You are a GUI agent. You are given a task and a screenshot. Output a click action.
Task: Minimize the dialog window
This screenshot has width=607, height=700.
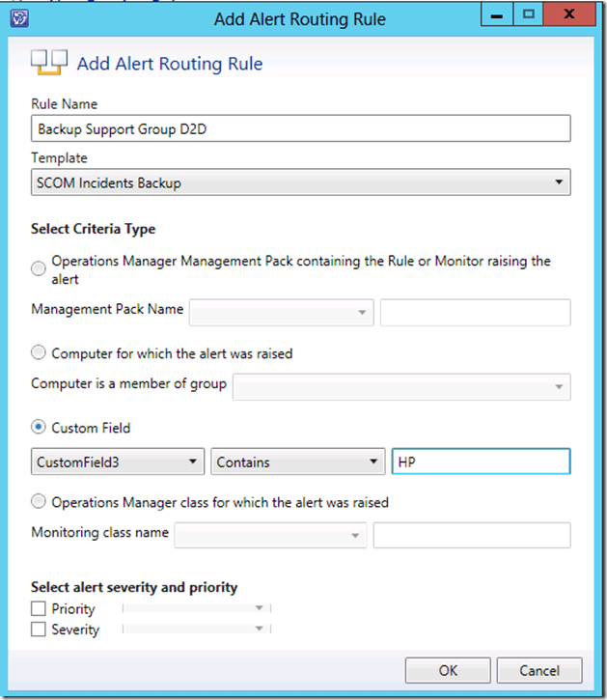(498, 15)
